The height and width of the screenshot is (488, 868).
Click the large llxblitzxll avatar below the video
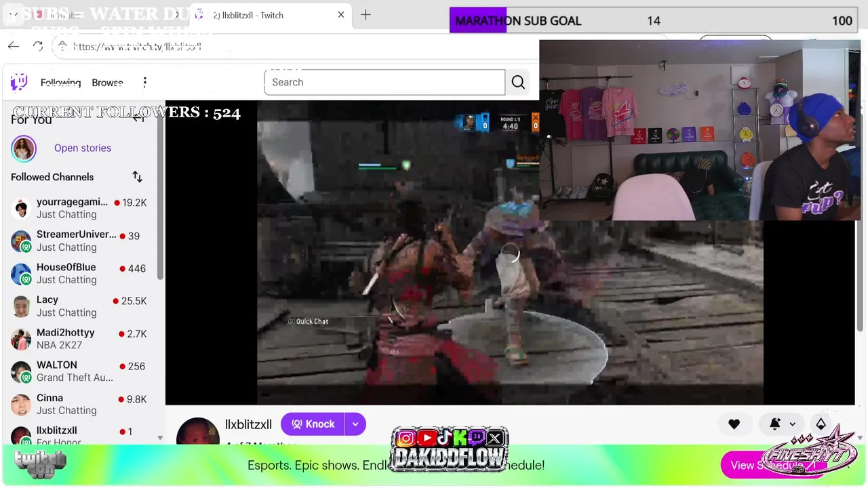[x=198, y=432]
